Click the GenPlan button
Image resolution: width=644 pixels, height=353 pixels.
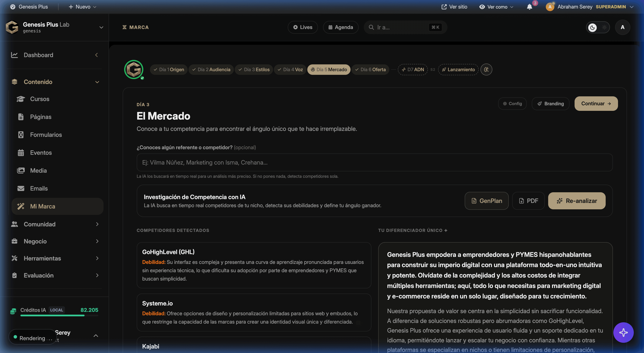click(486, 201)
